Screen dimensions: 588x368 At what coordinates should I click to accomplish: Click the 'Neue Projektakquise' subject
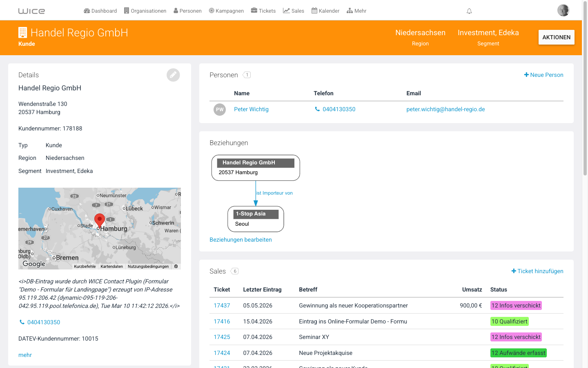325,353
